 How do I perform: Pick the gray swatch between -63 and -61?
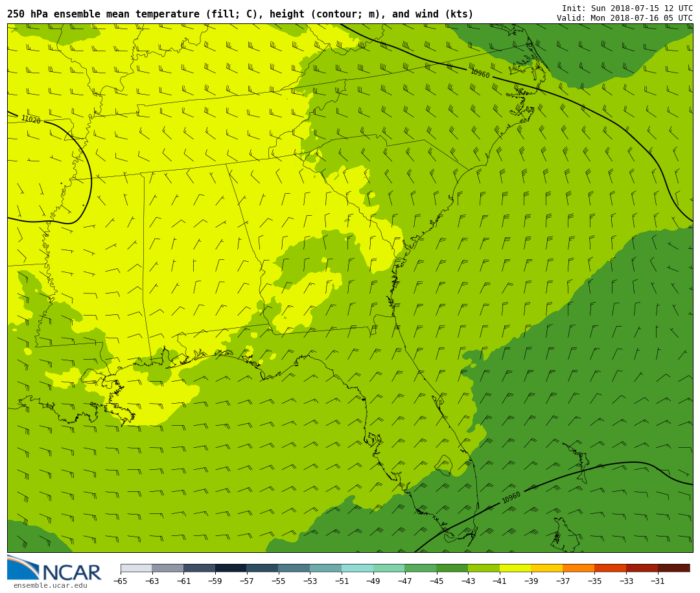tap(168, 568)
